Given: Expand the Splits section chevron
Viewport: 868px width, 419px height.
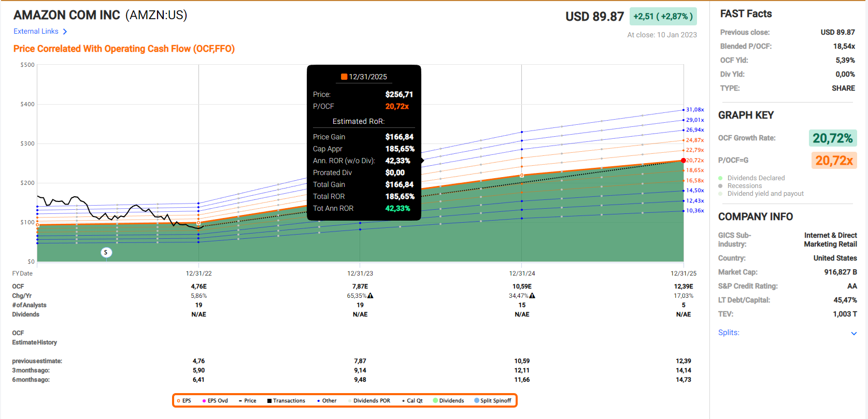Looking at the screenshot, I should click(x=853, y=333).
